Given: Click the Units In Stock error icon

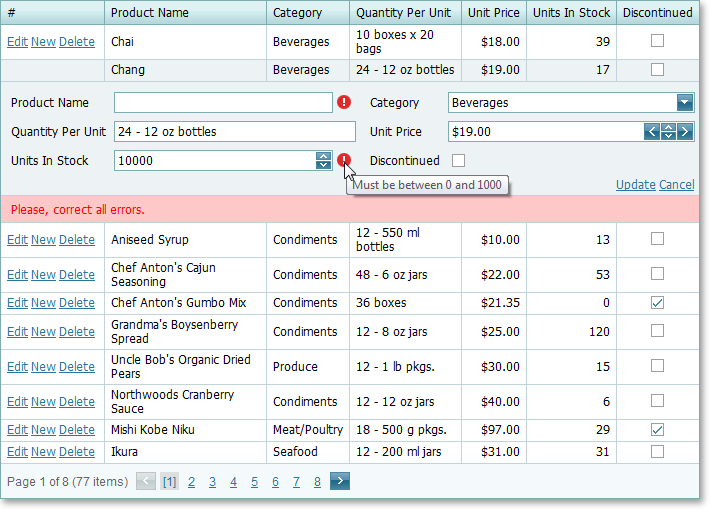Looking at the screenshot, I should pos(344,160).
